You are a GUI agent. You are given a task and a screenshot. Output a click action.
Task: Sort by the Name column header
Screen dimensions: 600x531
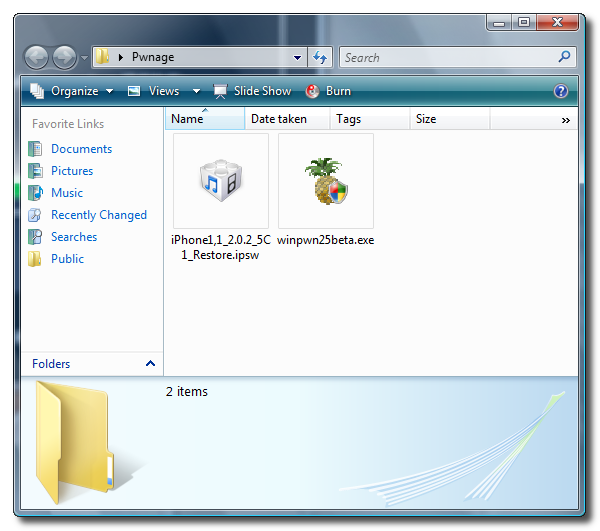click(x=205, y=119)
